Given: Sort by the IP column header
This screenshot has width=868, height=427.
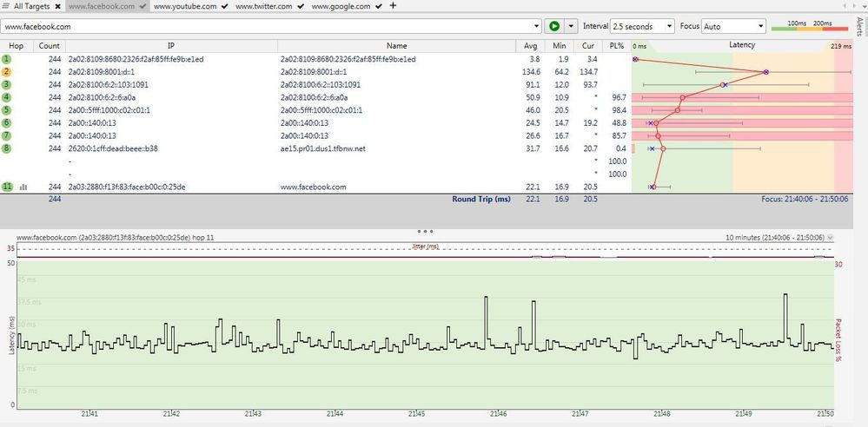Looking at the screenshot, I should coord(172,46).
